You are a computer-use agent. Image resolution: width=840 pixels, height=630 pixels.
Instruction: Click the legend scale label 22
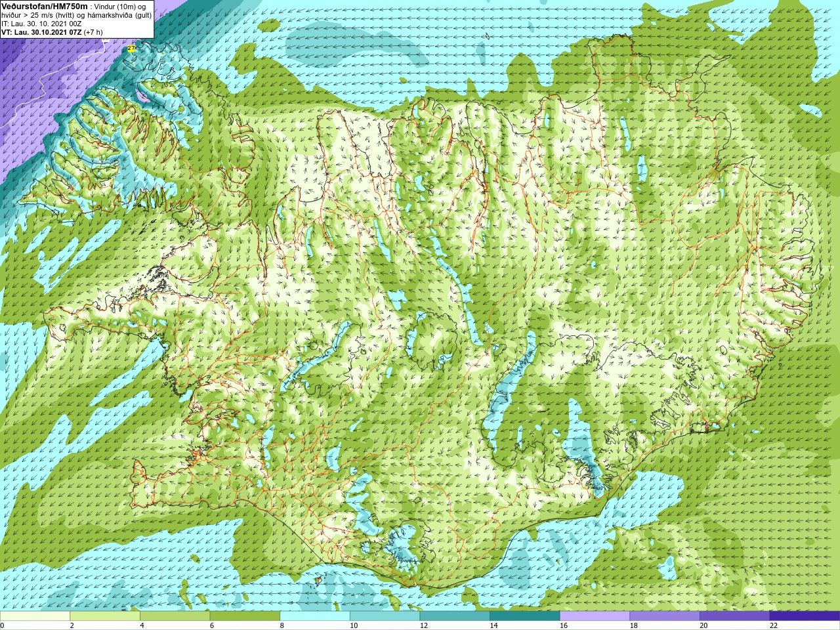(774, 625)
